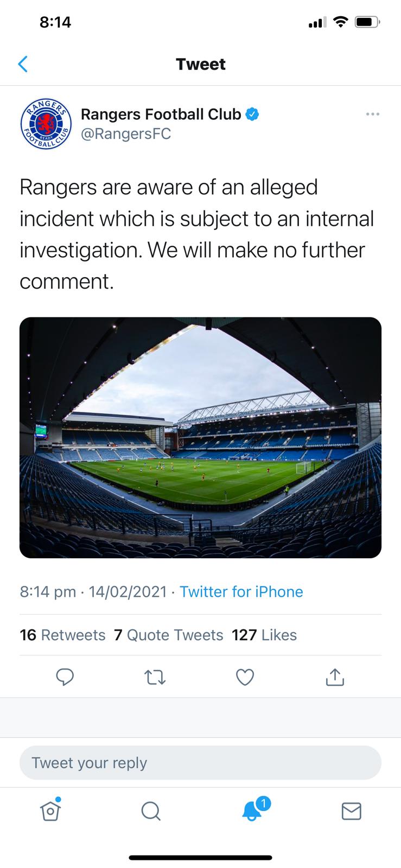Tap the Tweet your reply field
The height and width of the screenshot is (868, 401).
(200, 763)
